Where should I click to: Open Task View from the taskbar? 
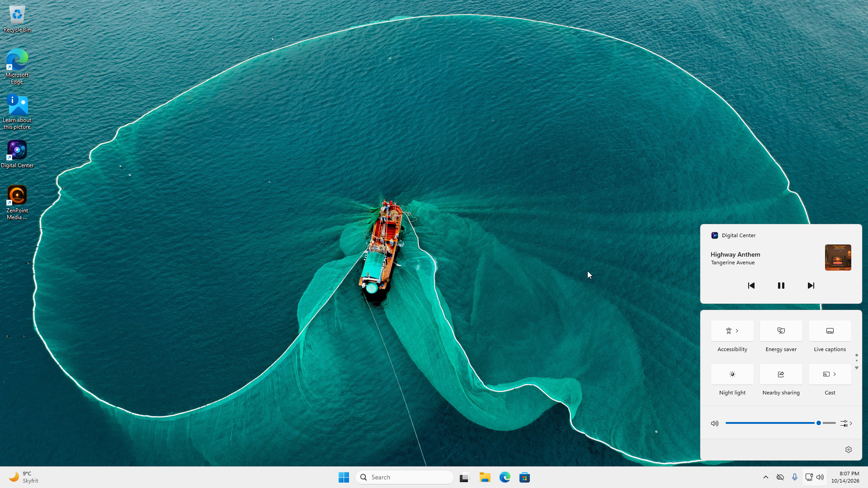click(x=465, y=477)
